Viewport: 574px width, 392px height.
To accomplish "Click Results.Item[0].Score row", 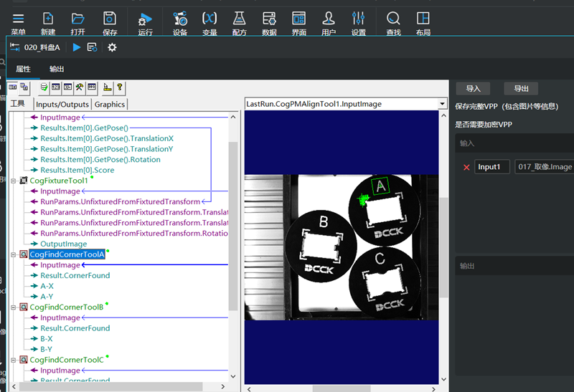I will point(77,170).
